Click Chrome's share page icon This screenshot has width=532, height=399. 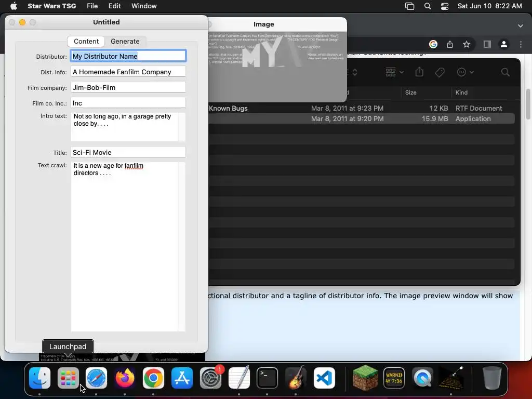(450, 44)
